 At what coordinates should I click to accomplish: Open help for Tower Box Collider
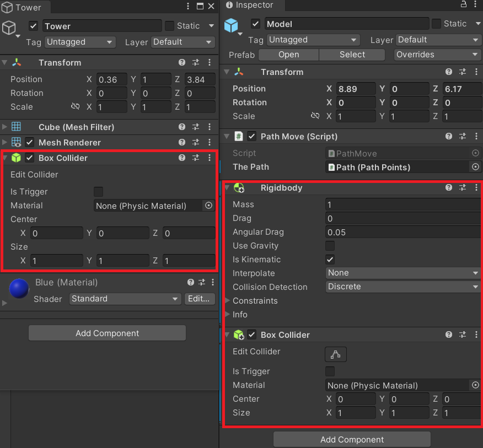pos(182,158)
